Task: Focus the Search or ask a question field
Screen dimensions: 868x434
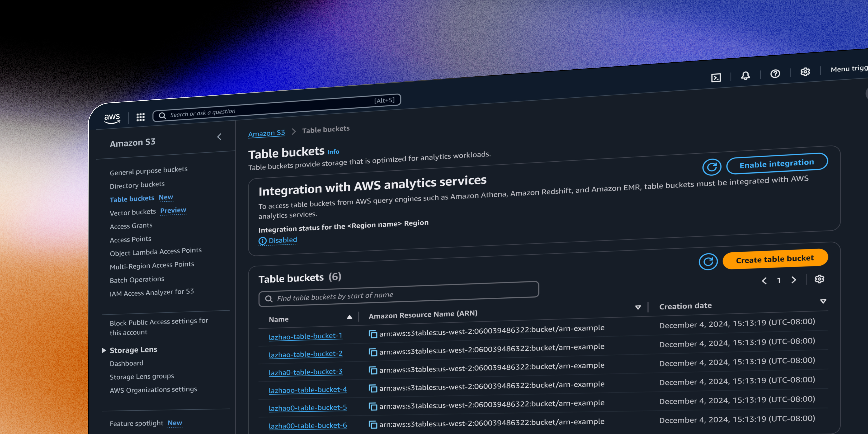Action: point(276,108)
